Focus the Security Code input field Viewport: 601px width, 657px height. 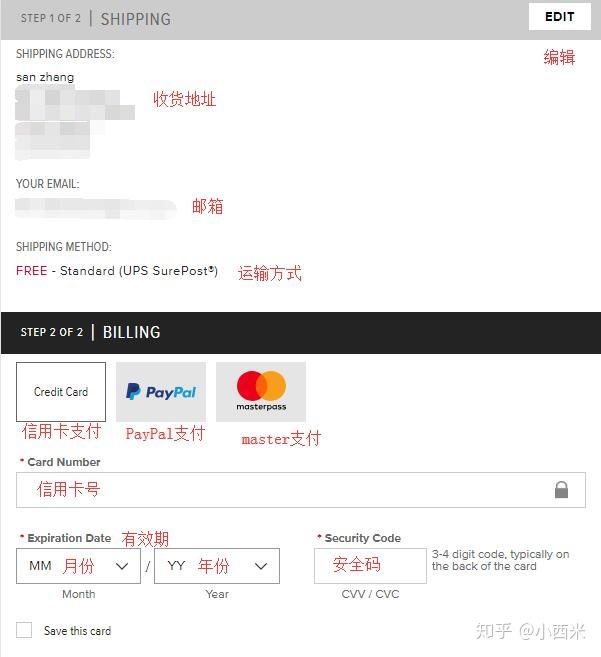point(370,566)
